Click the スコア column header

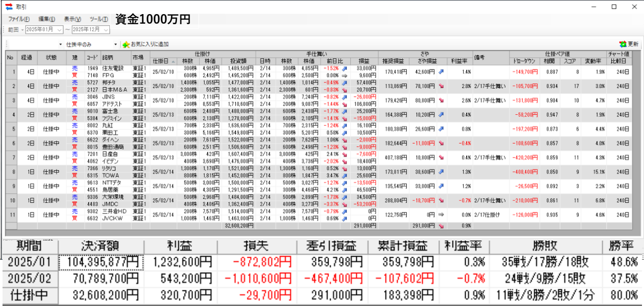570,61
